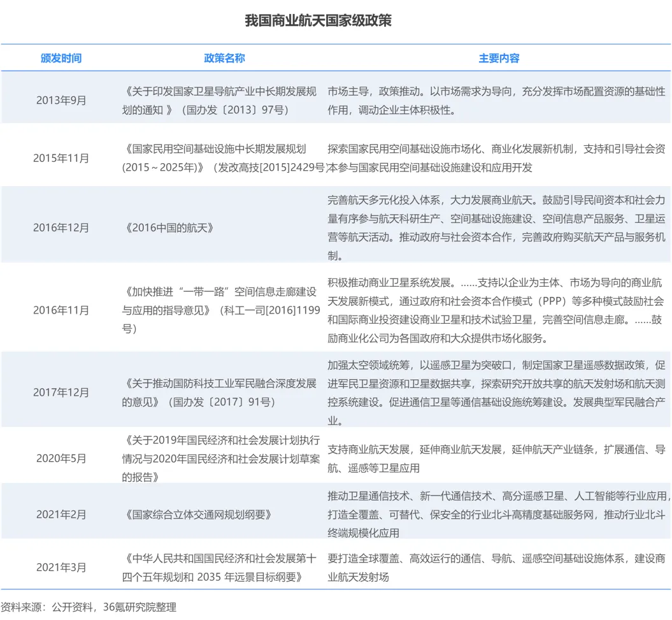Click policy name 中华人民共和国国民经济和社会发展第十四个五年规划
The width and height of the screenshot is (672, 620).
[219, 568]
